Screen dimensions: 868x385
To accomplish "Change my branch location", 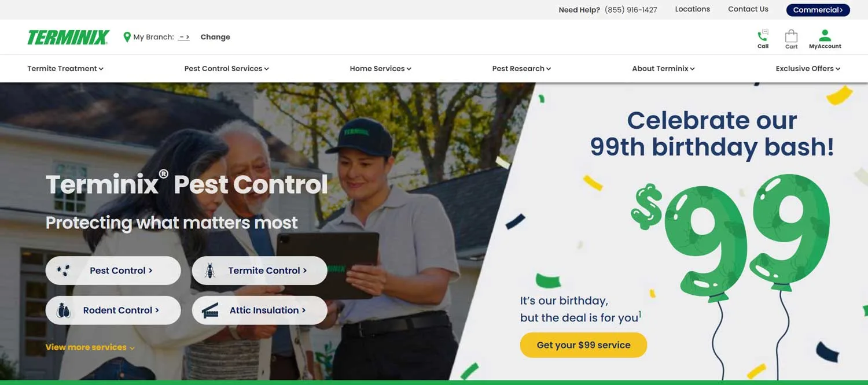I will (x=215, y=37).
